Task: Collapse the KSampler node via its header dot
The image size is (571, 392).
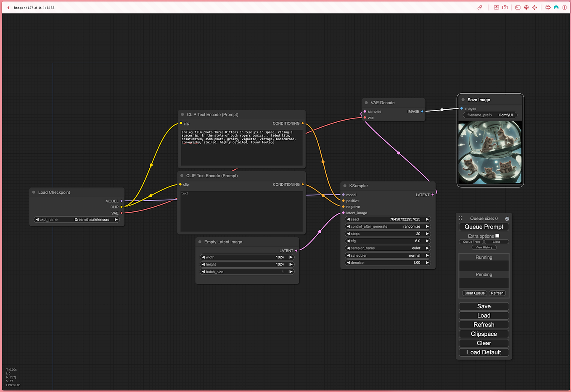Action: [x=346, y=185]
